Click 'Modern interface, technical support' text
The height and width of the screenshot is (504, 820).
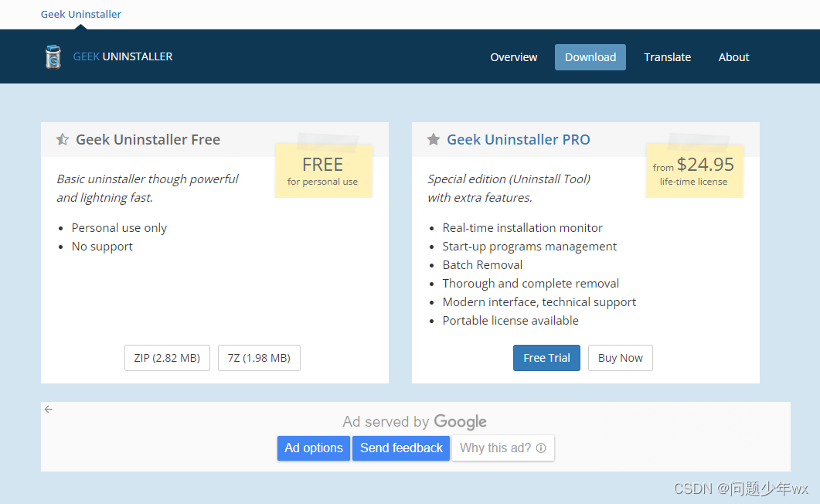(539, 302)
